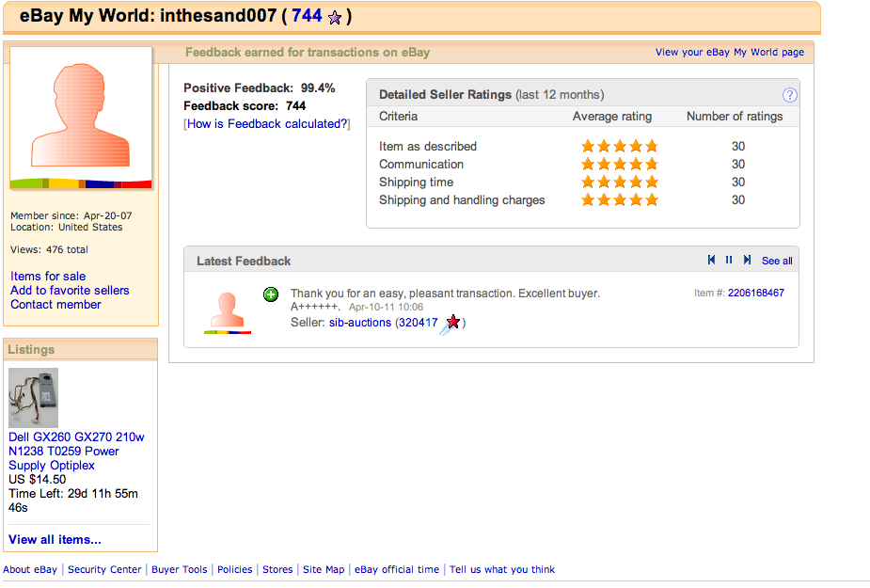
Task: Open item number 2206168467
Action: click(x=755, y=293)
